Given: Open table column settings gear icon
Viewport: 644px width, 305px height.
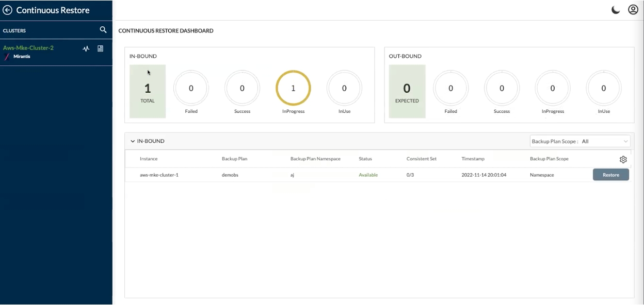Looking at the screenshot, I should click(x=623, y=160).
